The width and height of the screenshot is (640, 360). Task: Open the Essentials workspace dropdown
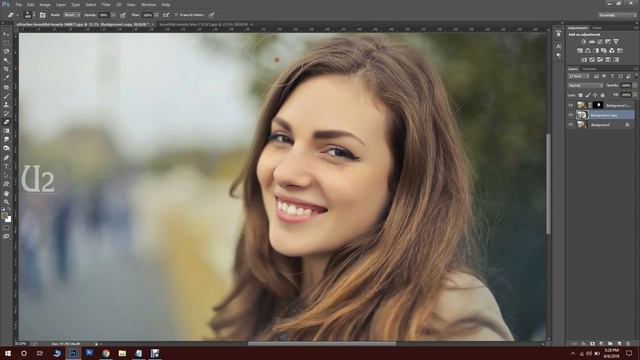pyautogui.click(x=618, y=15)
